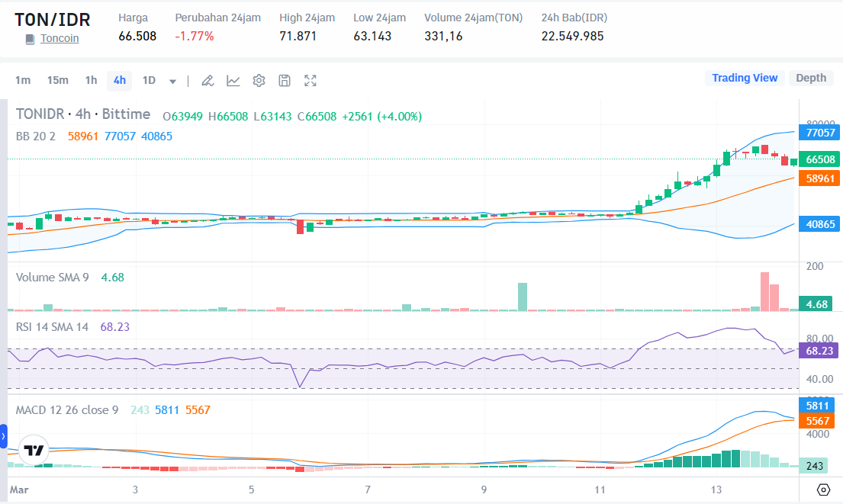Viewport: 843px width, 504px height.
Task: Click the date axis label 5
Action: pyautogui.click(x=251, y=490)
